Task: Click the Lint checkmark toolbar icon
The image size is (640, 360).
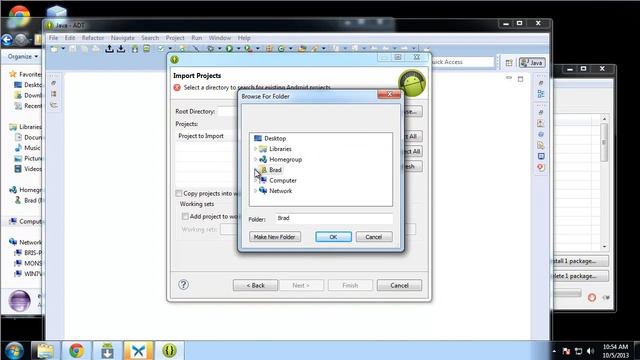Action: 161,49
